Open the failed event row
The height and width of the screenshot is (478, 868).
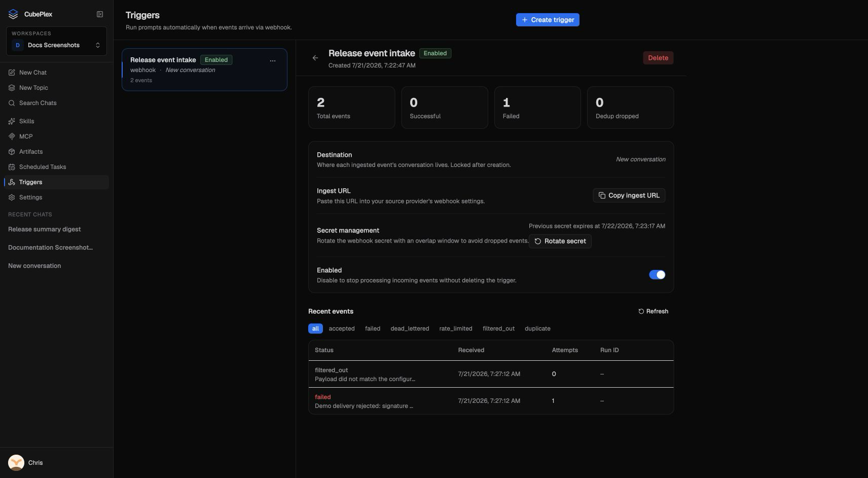click(x=491, y=401)
